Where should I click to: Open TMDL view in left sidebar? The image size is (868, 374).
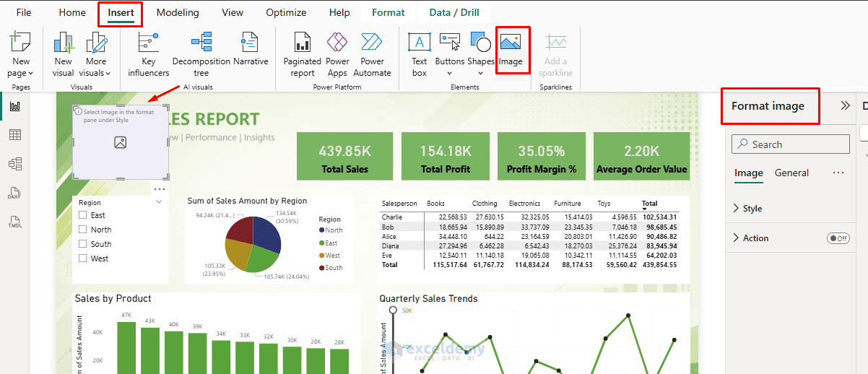tap(14, 222)
